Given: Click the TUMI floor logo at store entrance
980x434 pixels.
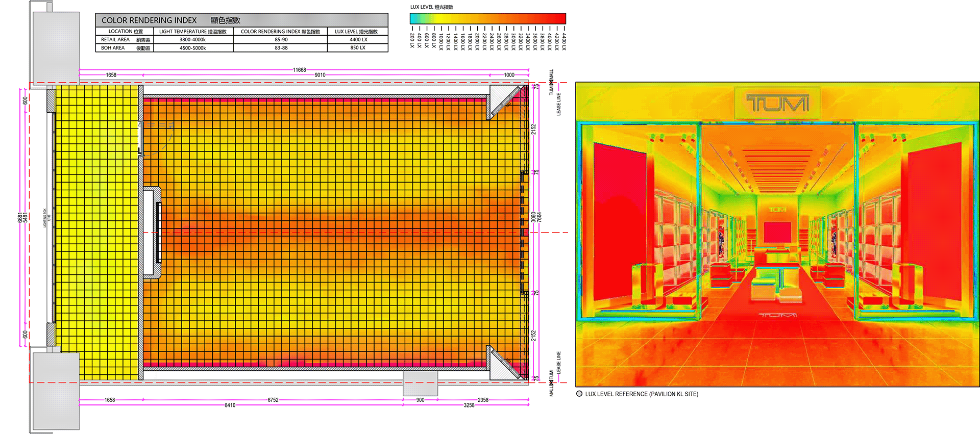Looking at the screenshot, I should tap(777, 315).
